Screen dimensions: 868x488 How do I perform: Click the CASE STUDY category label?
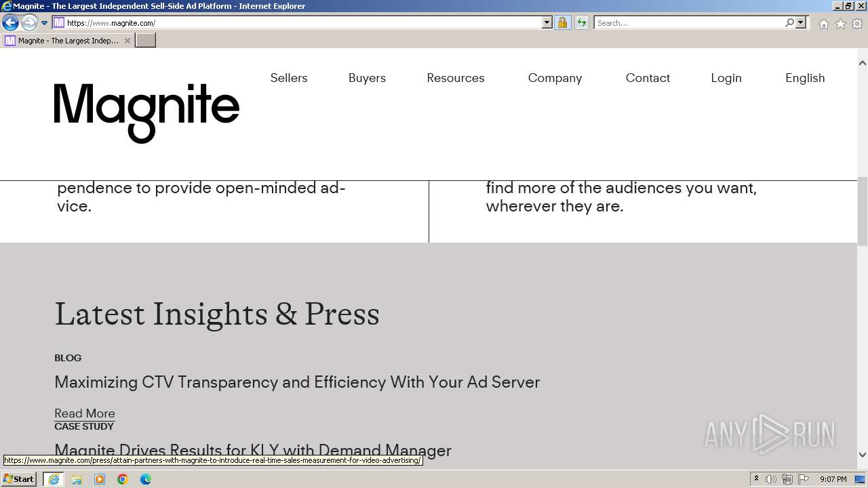(x=84, y=426)
